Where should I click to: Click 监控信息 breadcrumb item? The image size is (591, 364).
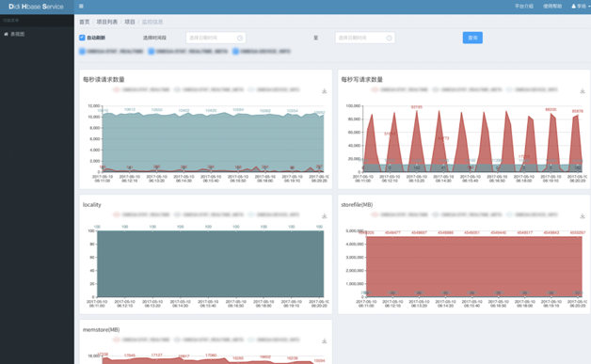(x=152, y=22)
